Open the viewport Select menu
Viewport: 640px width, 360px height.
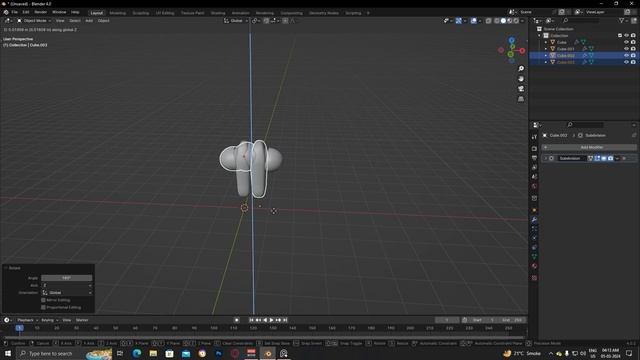(75, 20)
